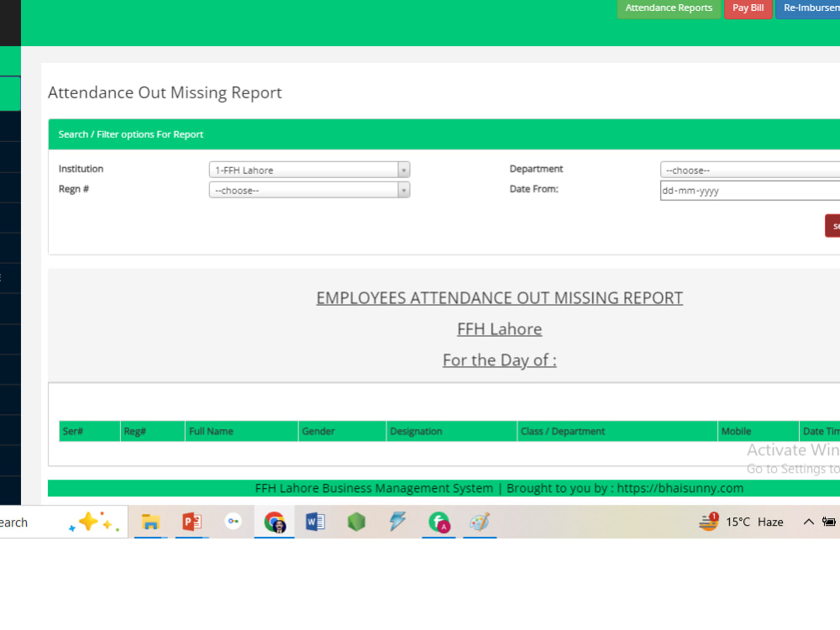Open the blue lightning bolt taskbar app
The width and height of the screenshot is (840, 630).
coord(397,522)
